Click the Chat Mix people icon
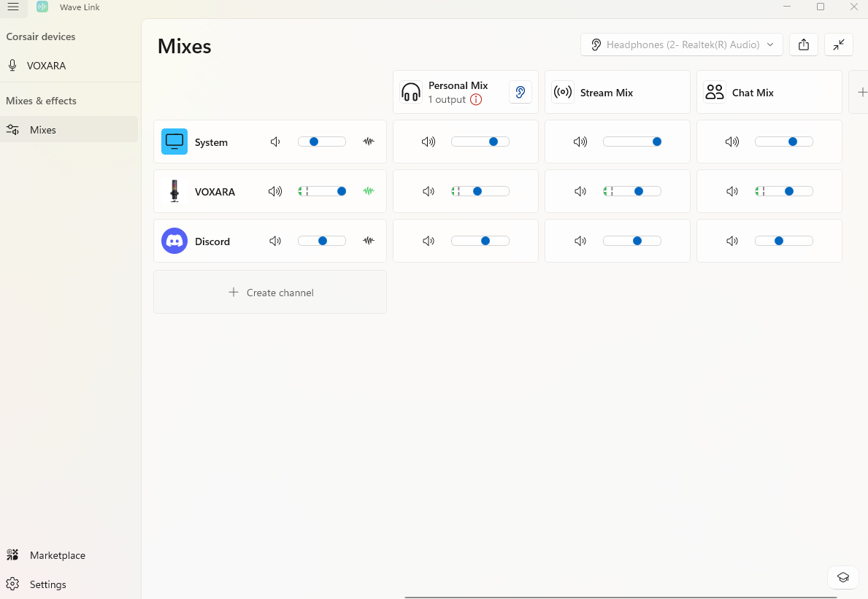868x599 pixels. click(715, 92)
